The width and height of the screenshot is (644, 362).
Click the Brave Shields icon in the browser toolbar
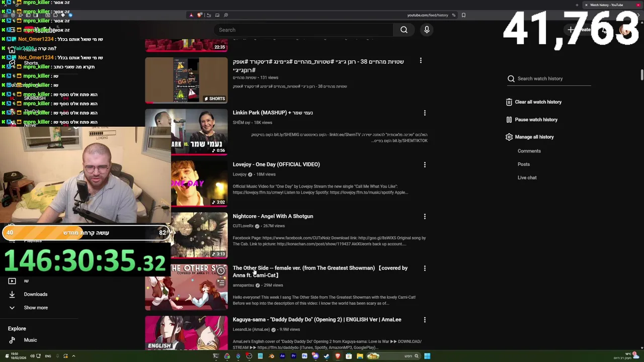coord(199,15)
